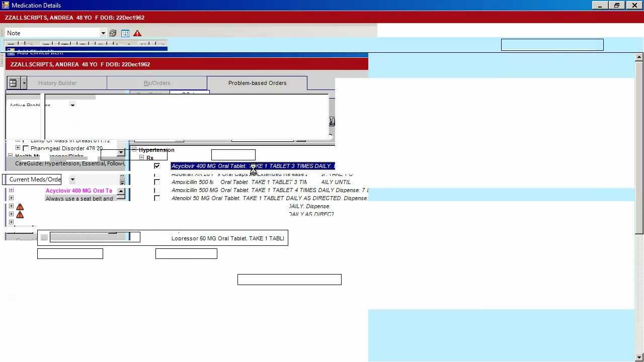Select Lopressor 50 MG Oral Tablet row
Screen dimensions: 644x362
coord(228,238)
